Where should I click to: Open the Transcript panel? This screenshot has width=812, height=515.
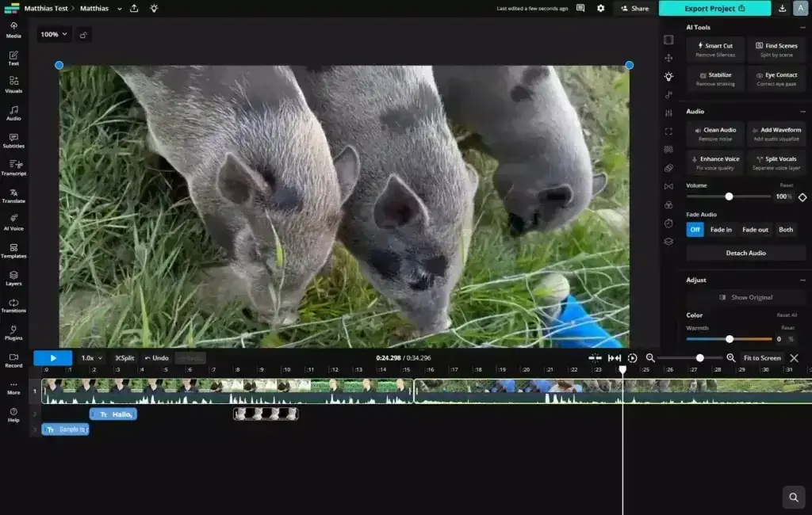[13, 168]
